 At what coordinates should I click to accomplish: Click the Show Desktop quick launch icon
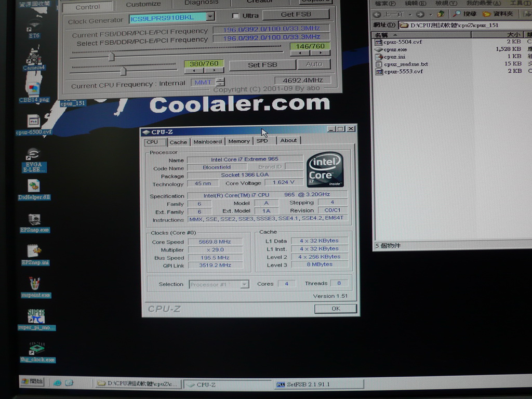point(69,383)
